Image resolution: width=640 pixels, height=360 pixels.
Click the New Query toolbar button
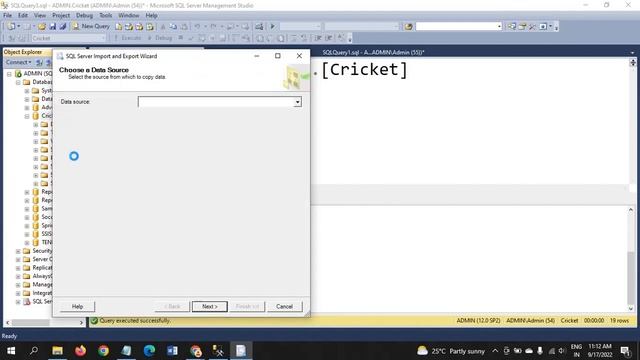(x=91, y=26)
